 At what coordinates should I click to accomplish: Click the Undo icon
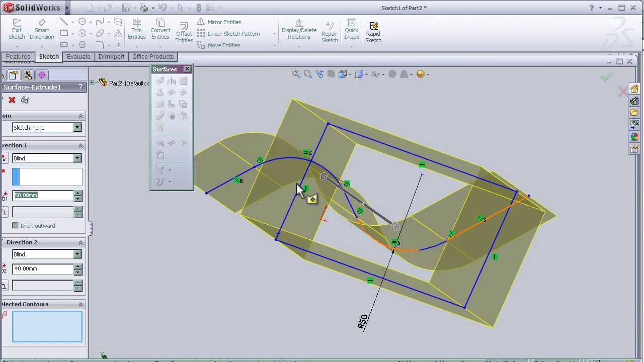162,8
